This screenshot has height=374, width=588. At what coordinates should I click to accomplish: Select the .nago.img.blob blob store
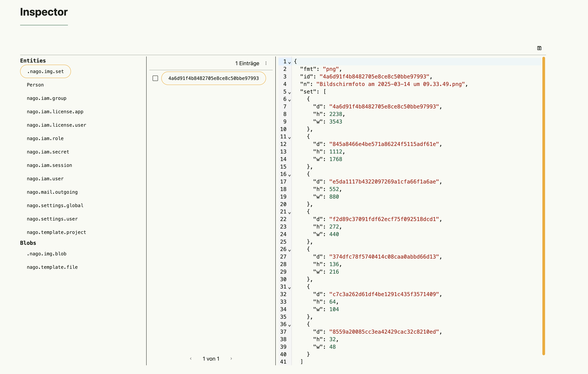tap(47, 254)
